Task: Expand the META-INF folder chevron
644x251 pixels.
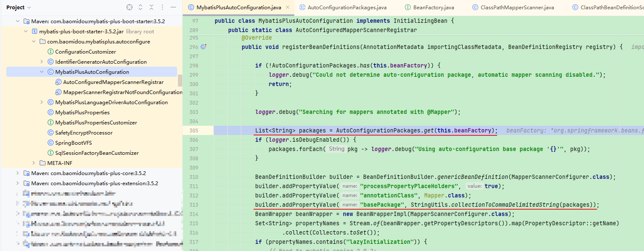Action: tap(34, 163)
